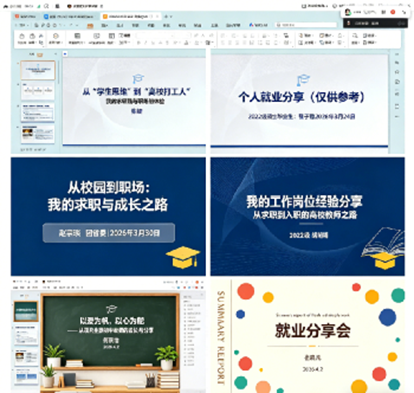414x393 pixels.
Task: Click the title "就业分享会" on the dotted slide
Action: coord(312,330)
